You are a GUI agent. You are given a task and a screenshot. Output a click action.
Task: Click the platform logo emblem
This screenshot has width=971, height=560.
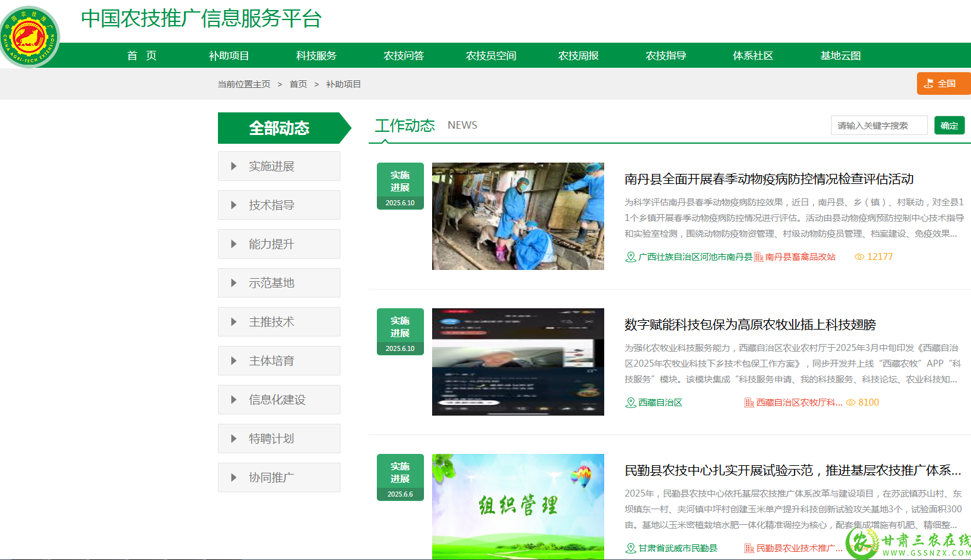click(x=29, y=36)
